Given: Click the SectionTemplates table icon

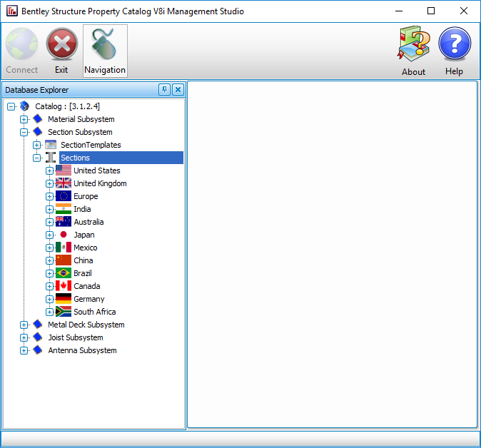Looking at the screenshot, I should tap(51, 145).
